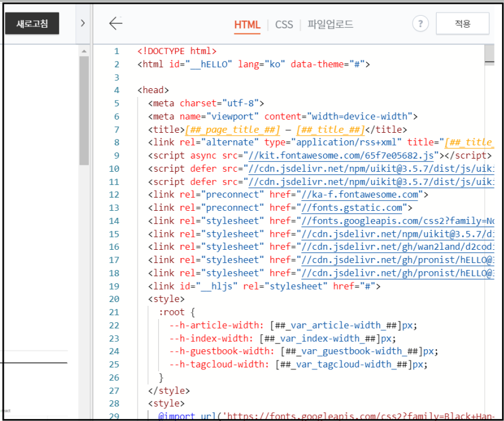This screenshot has width=504, height=421.
Task: Open jsdelivr uikit script link on line 11
Action: tap(371, 182)
